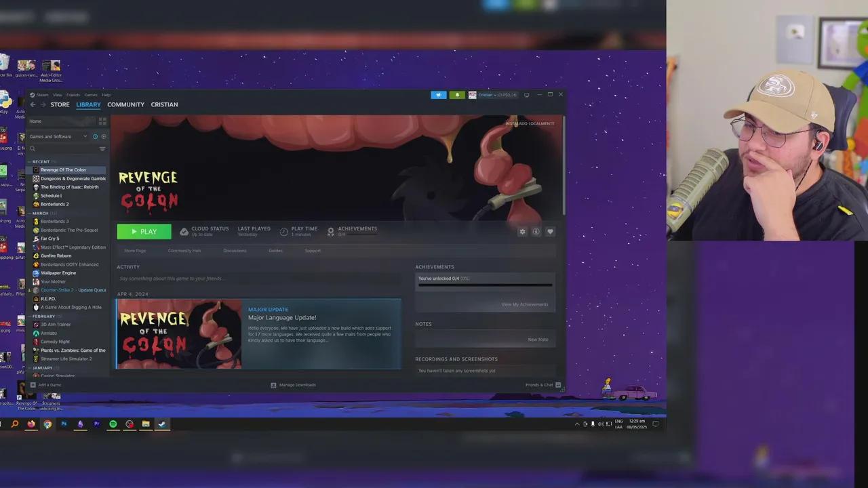868x488 pixels.
Task: Open game settings gear for Revenge Of The Colon
Action: click(522, 232)
